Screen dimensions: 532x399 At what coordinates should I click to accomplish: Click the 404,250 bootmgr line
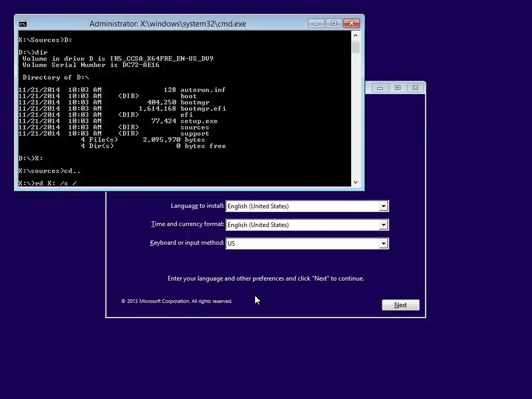pos(114,102)
